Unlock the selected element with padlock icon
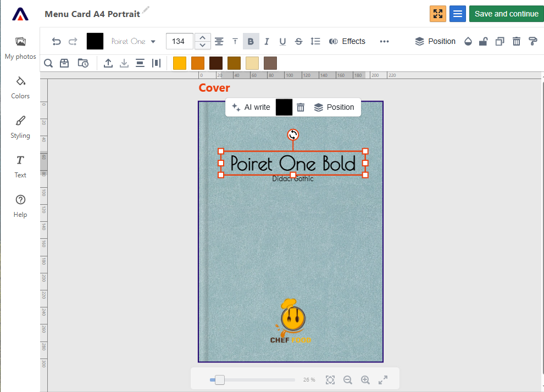 [x=484, y=41]
